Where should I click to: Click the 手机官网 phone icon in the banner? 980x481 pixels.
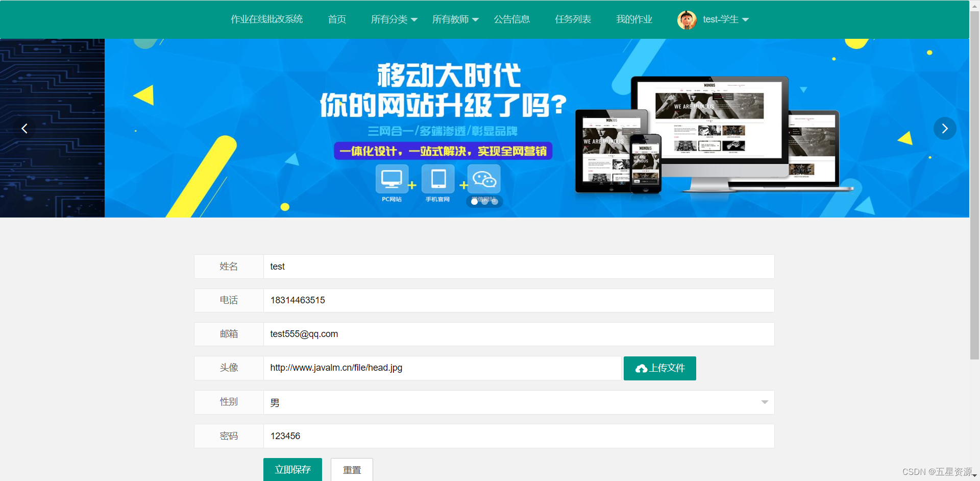(x=437, y=180)
